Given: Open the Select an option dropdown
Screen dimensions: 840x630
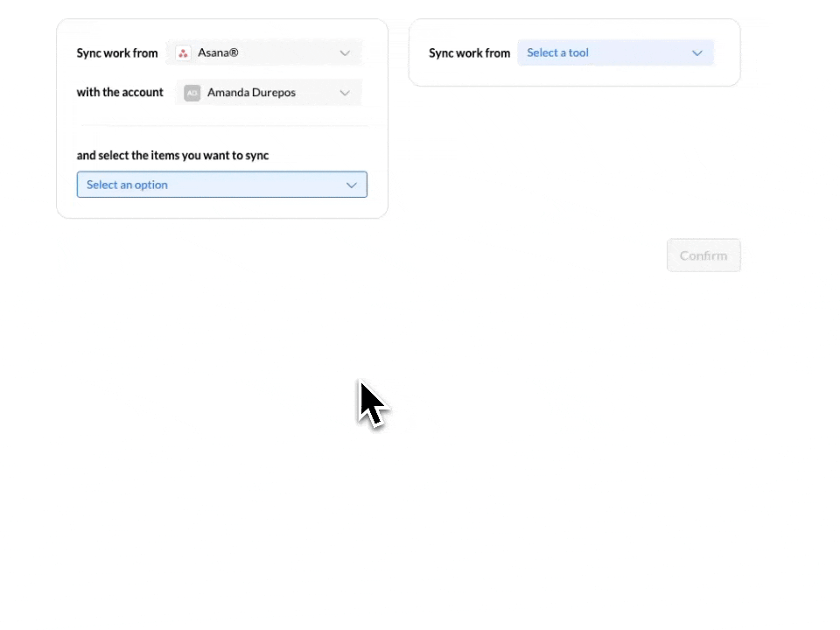Looking at the screenshot, I should coord(221,185).
